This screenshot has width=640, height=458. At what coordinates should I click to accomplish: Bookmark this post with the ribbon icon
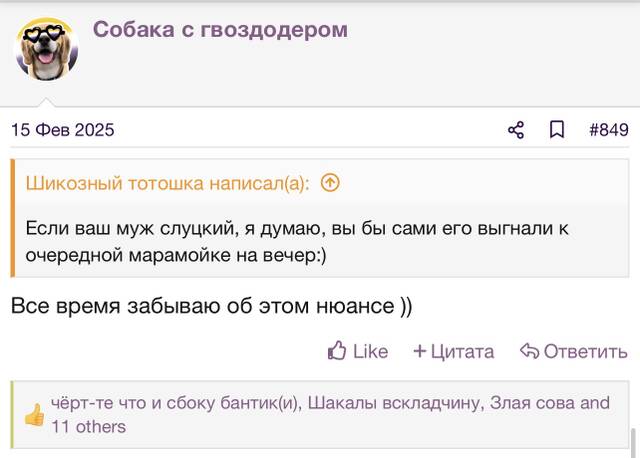coord(557,130)
